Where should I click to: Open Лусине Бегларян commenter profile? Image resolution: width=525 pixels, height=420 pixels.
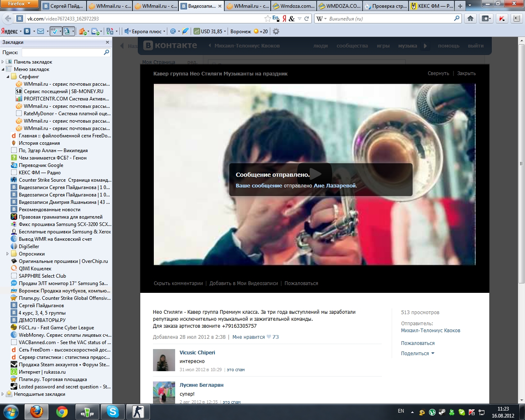click(201, 385)
